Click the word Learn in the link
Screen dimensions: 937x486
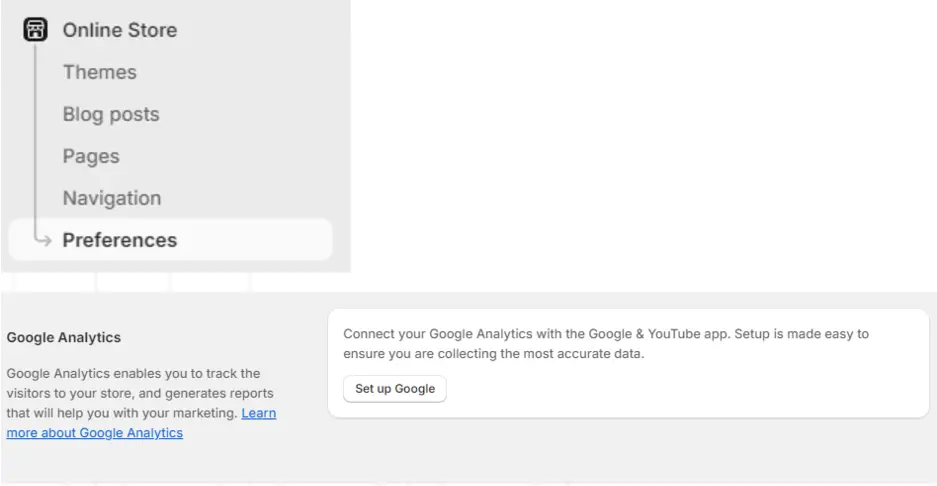259,413
